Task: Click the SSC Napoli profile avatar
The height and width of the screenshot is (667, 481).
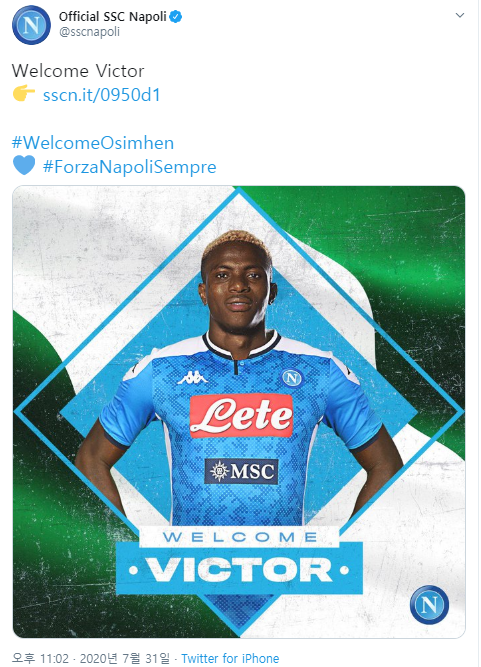Action: 31,25
